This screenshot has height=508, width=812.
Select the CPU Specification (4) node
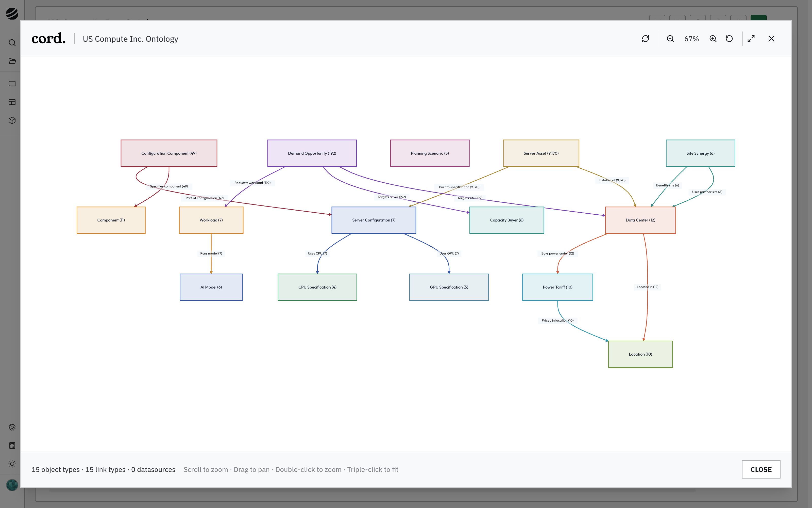coord(317,287)
